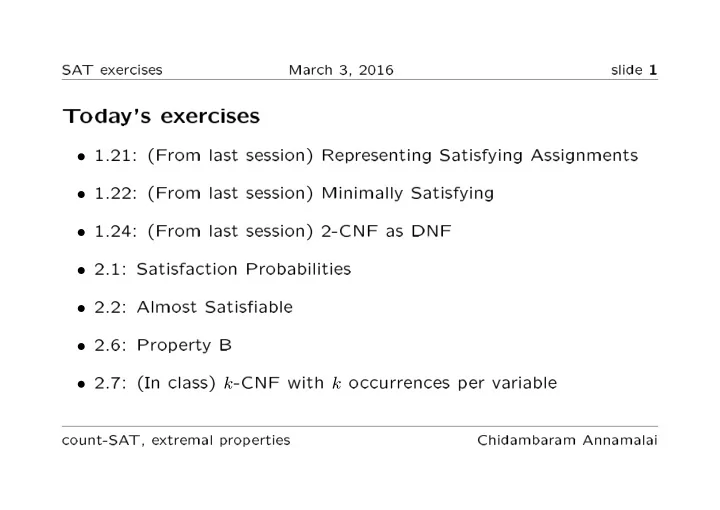Click the bullet before 2.1

[x=81, y=270]
